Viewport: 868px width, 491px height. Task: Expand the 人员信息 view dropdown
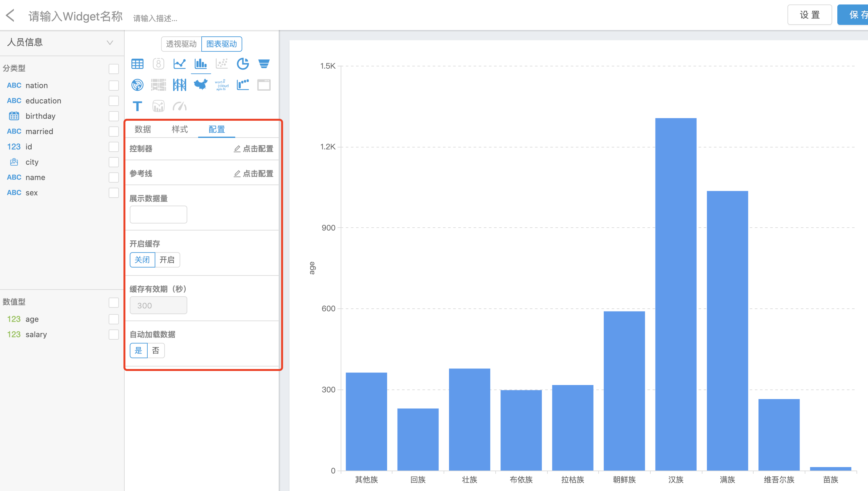point(110,42)
